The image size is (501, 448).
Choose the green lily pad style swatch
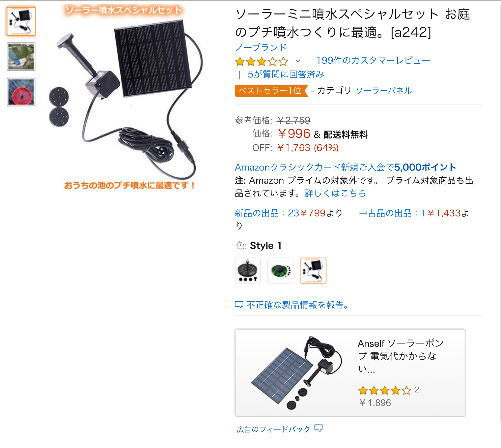pos(280,270)
